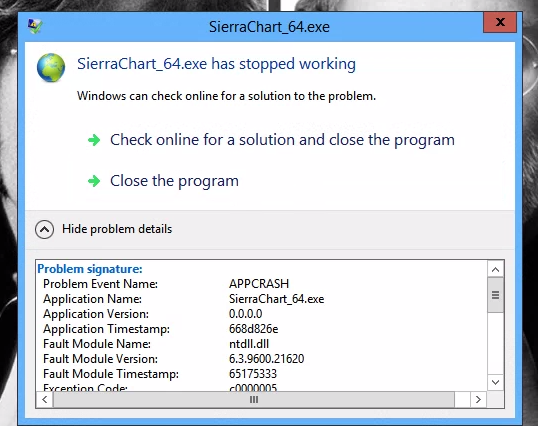Click the problem report icon in the title bar
Image resolution: width=553 pixels, height=434 pixels.
click(x=35, y=26)
